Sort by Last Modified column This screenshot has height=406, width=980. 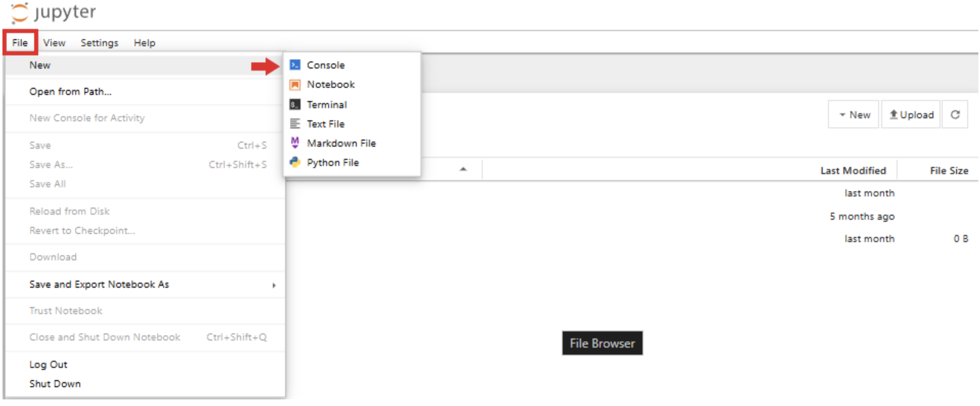coord(853,170)
